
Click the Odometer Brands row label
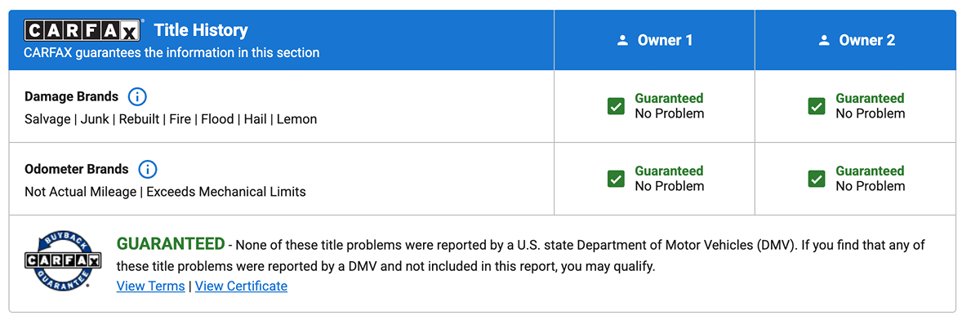[77, 170]
